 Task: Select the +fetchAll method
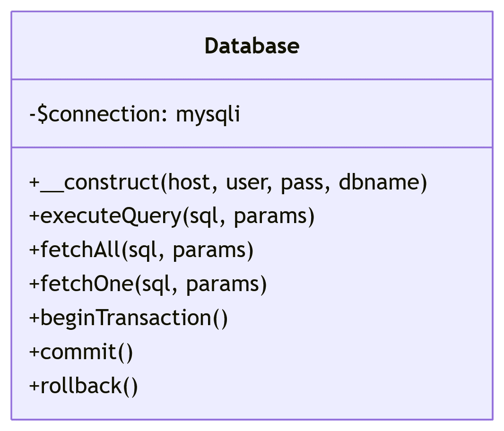point(141,250)
